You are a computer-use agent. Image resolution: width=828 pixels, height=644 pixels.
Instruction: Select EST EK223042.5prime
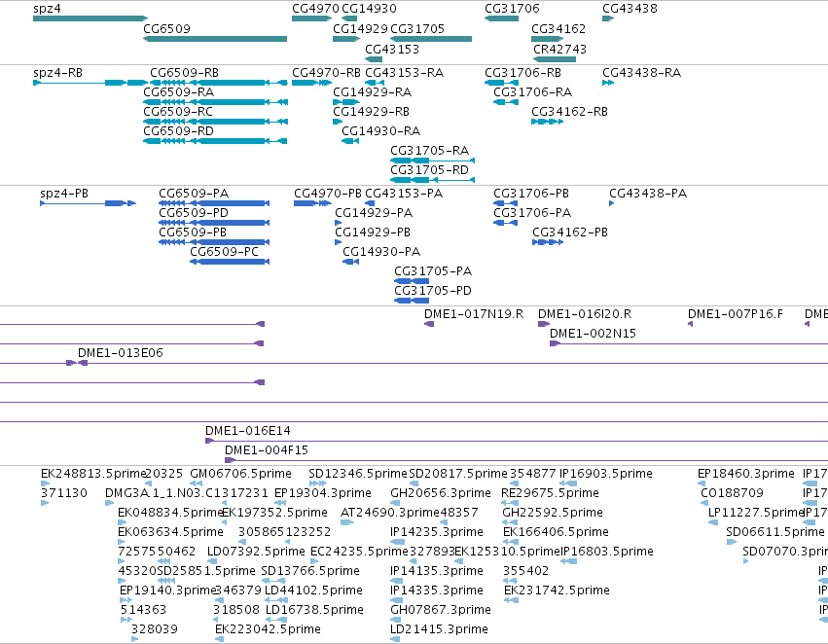click(x=220, y=639)
